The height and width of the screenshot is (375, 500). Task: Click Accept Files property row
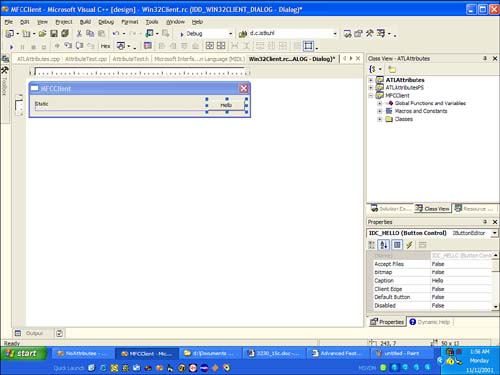point(432,264)
